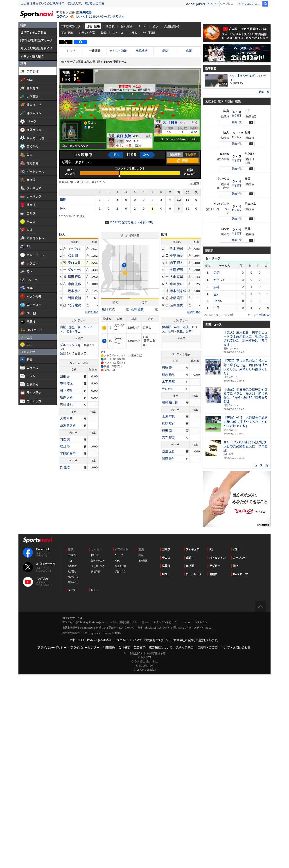Click the orange-yellow cheer comment bar

(130, 173)
